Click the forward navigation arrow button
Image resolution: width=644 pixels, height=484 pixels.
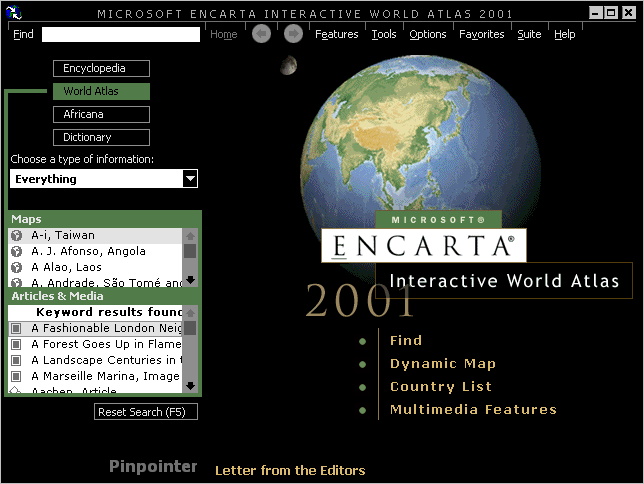point(293,34)
